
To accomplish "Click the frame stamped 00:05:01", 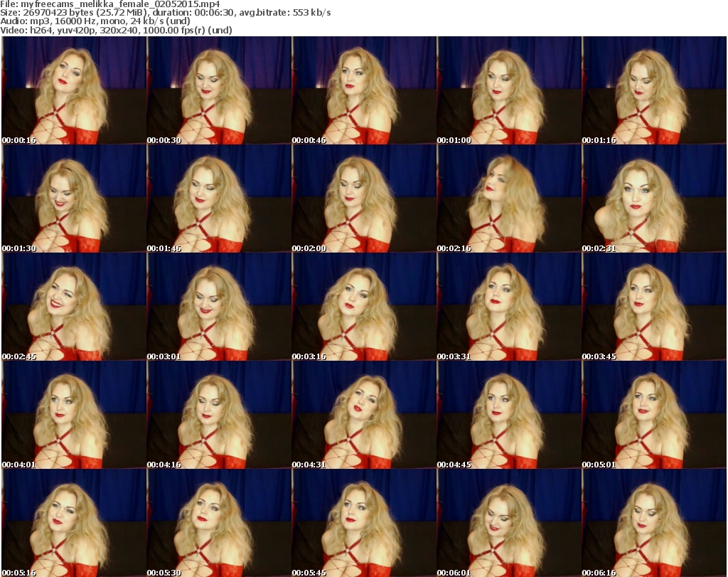I will pos(654,415).
